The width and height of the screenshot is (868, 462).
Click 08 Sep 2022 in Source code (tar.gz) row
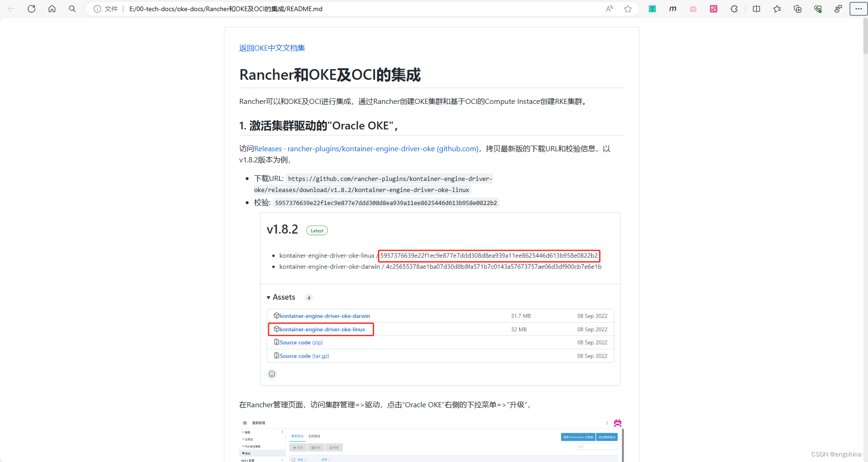tap(592, 356)
